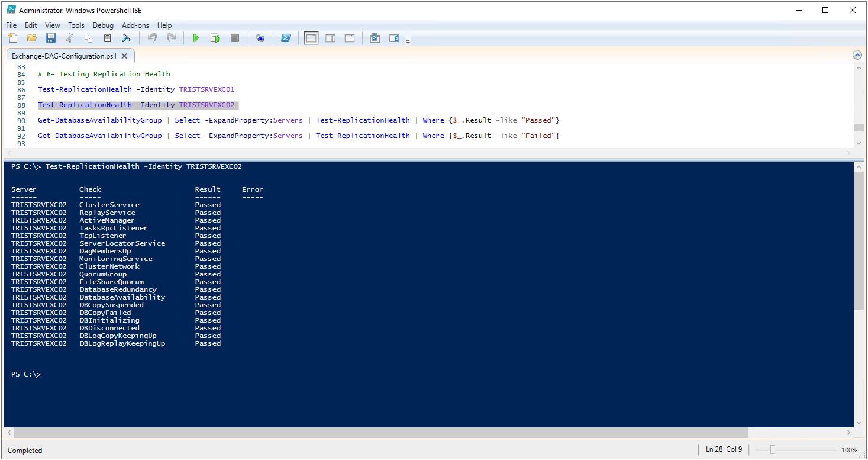Image resolution: width=868 pixels, height=460 pixels.
Task: Adjust the zoom slider thumb in status bar
Action: [x=773, y=450]
